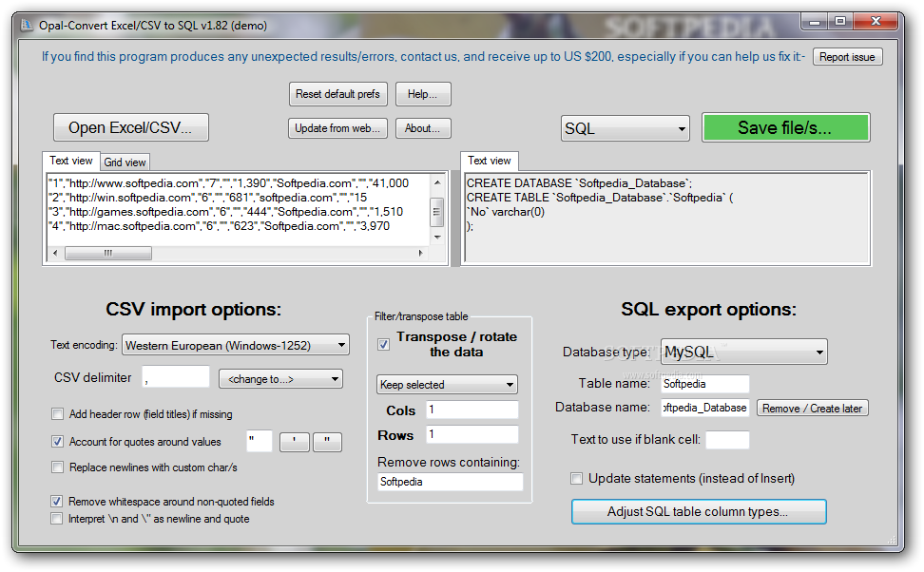Screen dimensions: 924x572
Task: Click the Cols input field
Action: click(x=472, y=410)
